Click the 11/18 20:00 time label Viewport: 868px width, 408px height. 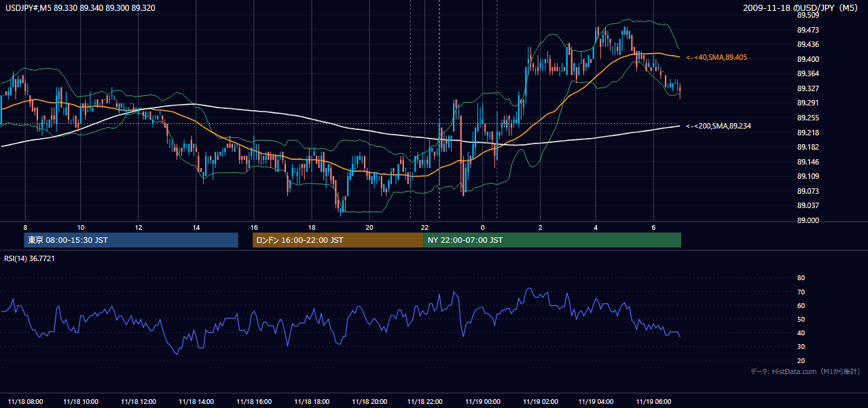(369, 402)
